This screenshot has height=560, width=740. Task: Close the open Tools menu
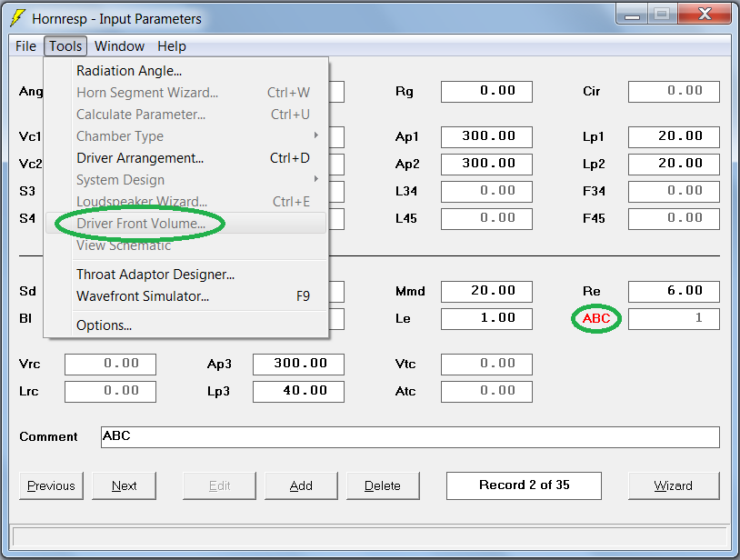[x=65, y=46]
